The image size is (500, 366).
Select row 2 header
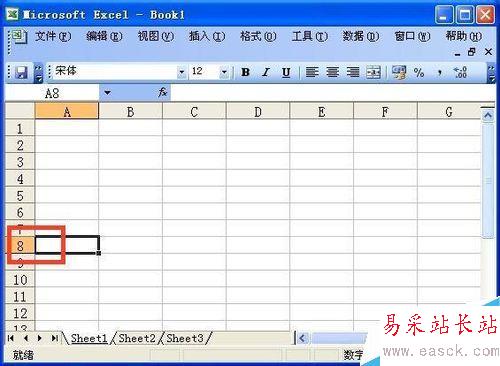(x=20, y=145)
